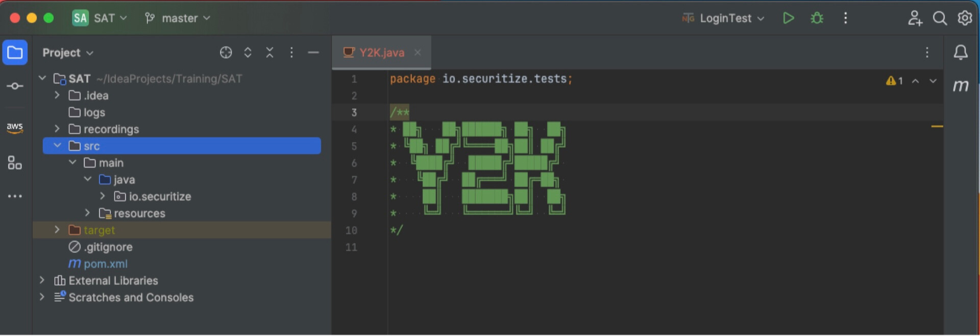This screenshot has height=336, width=980.
Task: Go to next highlighted warning
Action: coord(933,81)
